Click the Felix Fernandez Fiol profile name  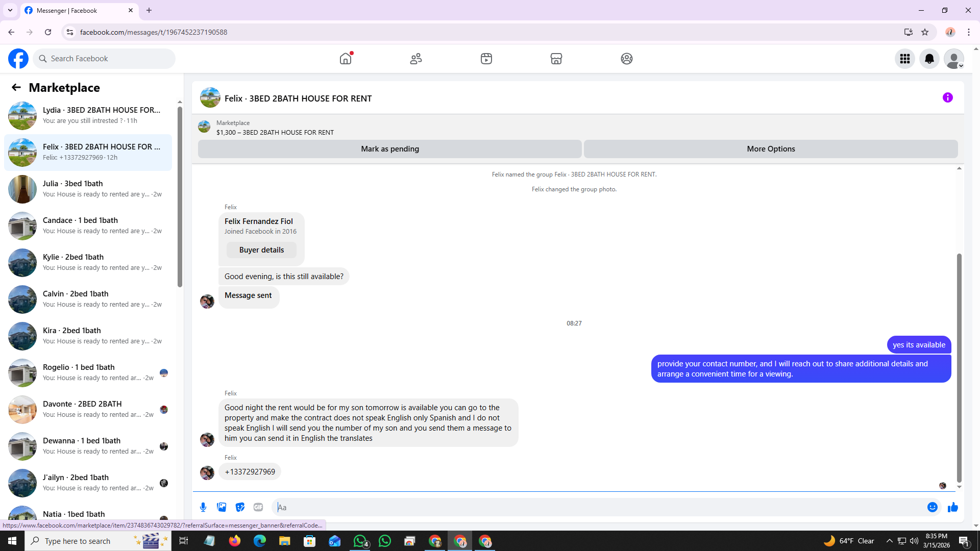point(259,221)
